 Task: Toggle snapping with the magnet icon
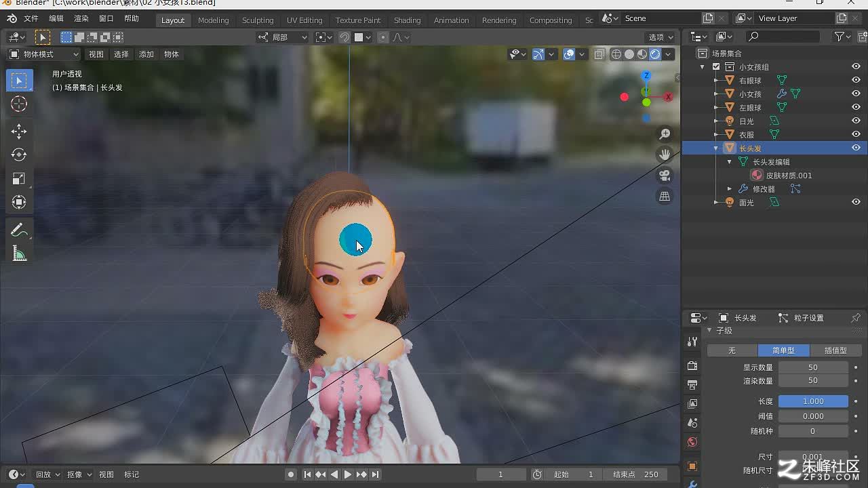(344, 37)
